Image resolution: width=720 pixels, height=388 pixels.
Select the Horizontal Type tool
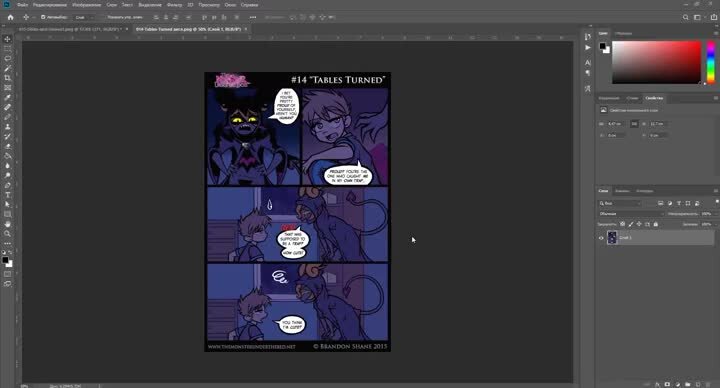[7, 195]
